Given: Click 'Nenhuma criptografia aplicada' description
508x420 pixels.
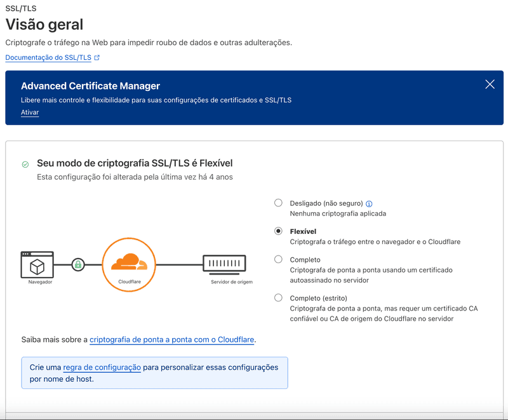Looking at the screenshot, I should (x=338, y=213).
